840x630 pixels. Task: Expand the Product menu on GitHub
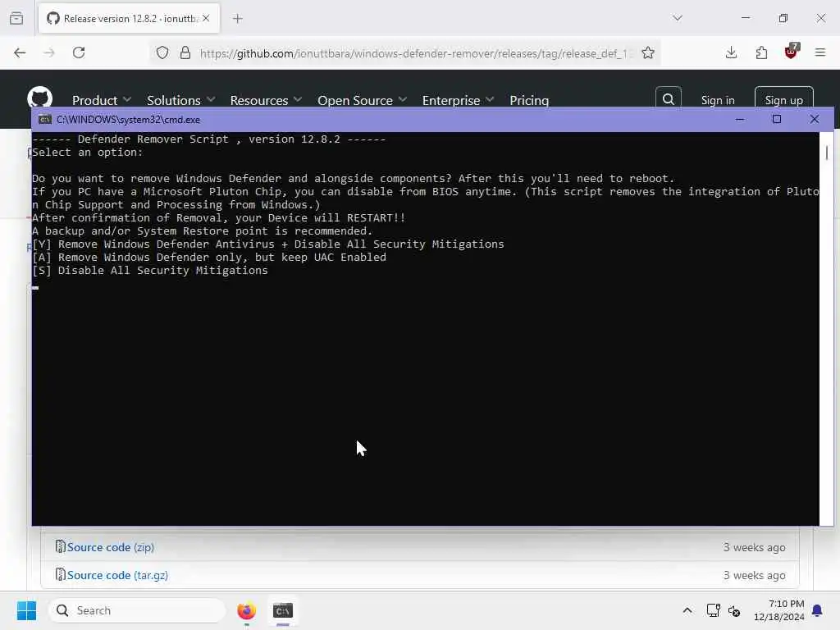102,100
